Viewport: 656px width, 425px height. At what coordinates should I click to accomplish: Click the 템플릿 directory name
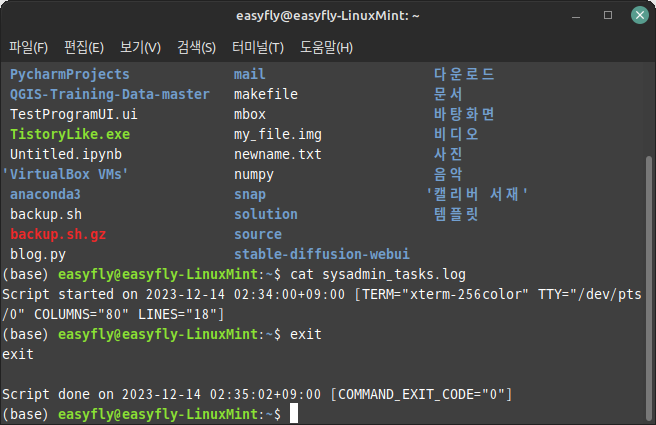tap(456, 215)
